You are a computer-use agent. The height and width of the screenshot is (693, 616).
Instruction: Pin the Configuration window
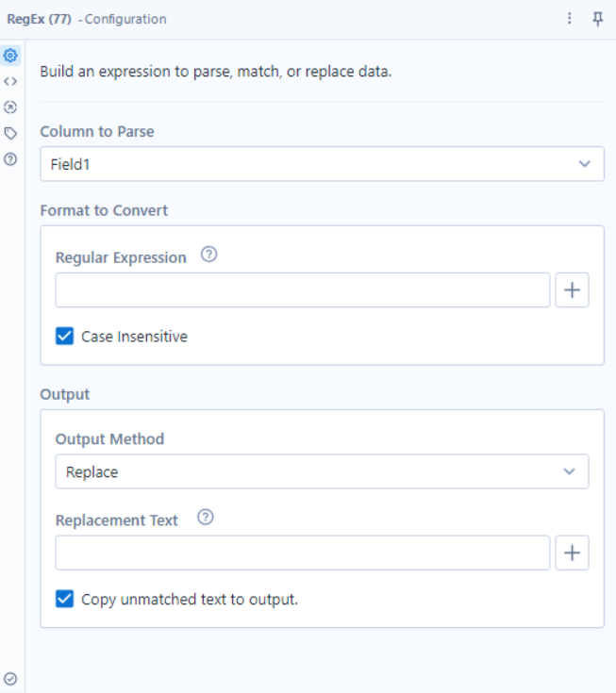point(598,19)
